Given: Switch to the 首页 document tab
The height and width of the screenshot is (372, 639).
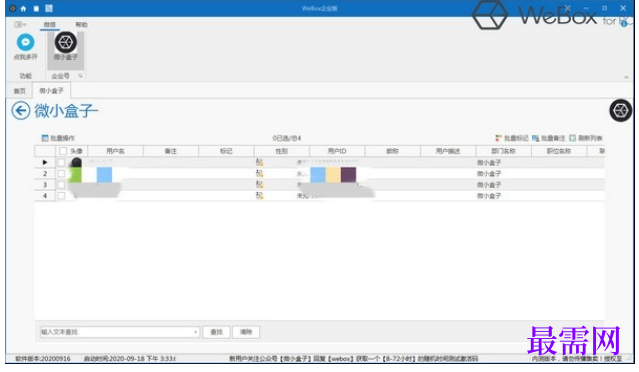Looking at the screenshot, I should click(x=19, y=91).
